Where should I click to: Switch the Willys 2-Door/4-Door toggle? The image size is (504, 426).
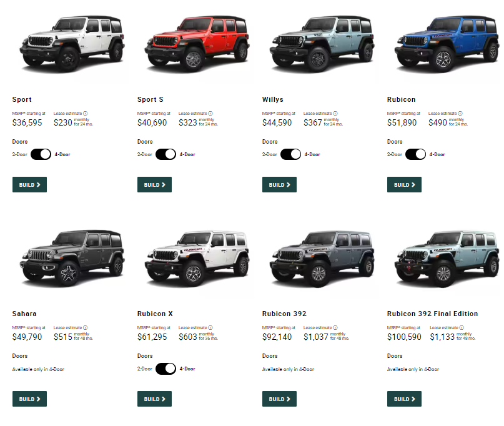(290, 154)
